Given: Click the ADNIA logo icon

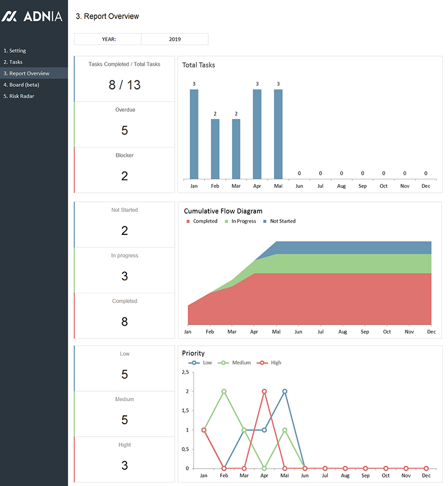Looking at the screenshot, I should tap(10, 16).
